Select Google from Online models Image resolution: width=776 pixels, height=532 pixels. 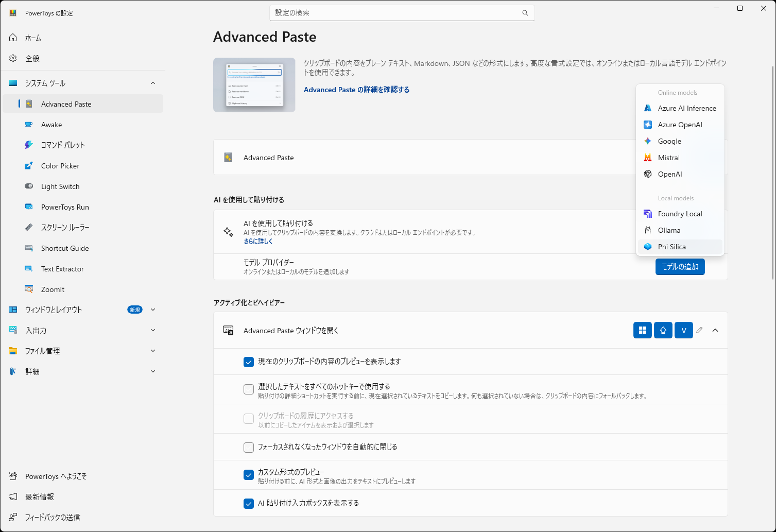pyautogui.click(x=680, y=141)
